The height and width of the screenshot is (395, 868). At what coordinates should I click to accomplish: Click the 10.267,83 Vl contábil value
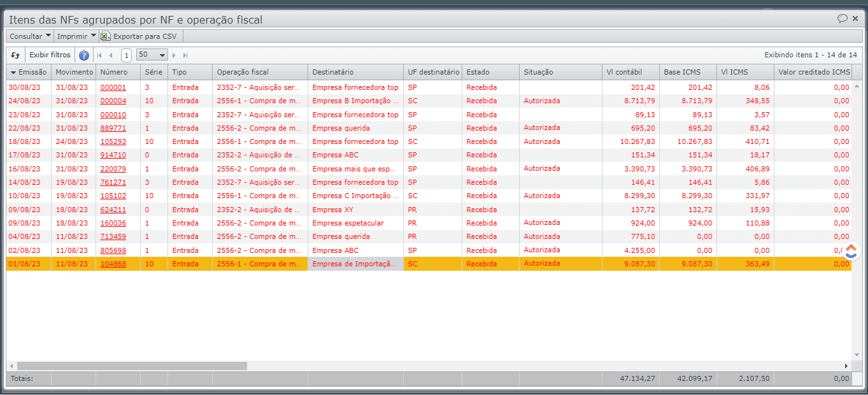coord(637,141)
